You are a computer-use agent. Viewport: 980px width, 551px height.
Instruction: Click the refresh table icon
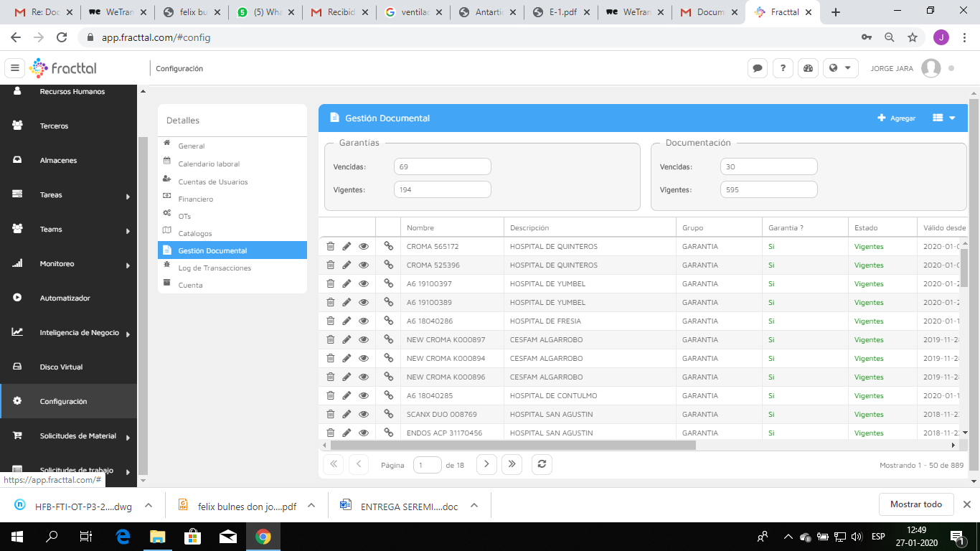542,464
